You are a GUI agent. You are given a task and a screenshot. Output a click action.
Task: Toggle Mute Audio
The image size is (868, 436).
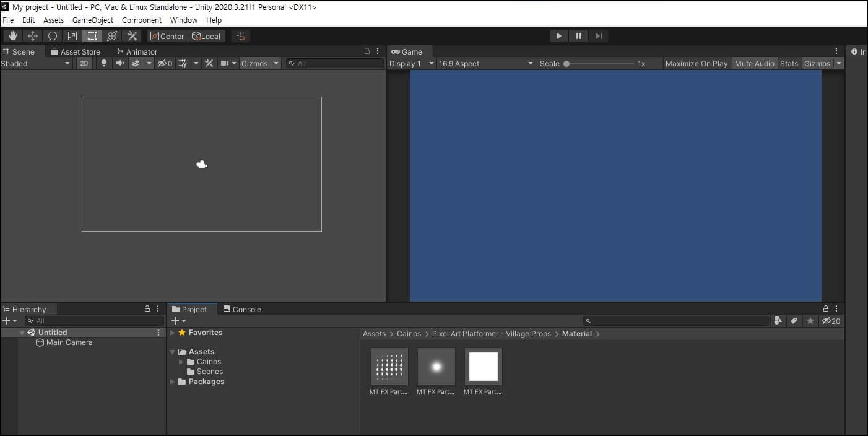(754, 63)
